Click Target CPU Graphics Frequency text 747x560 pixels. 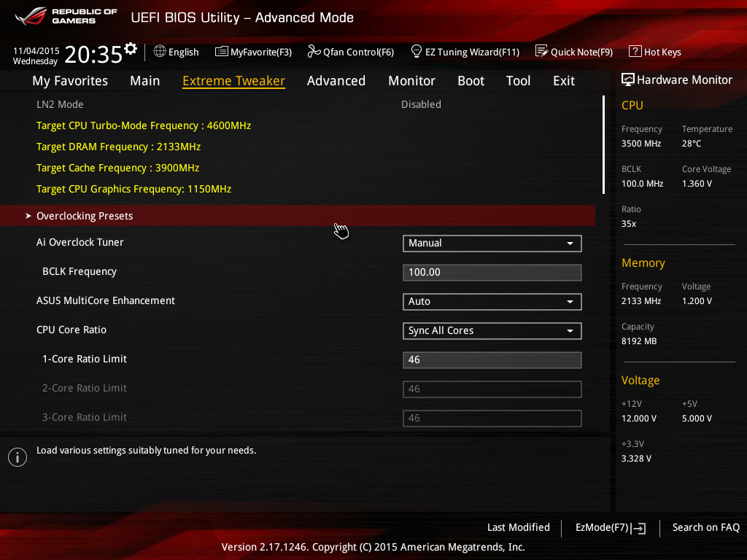pos(134,189)
